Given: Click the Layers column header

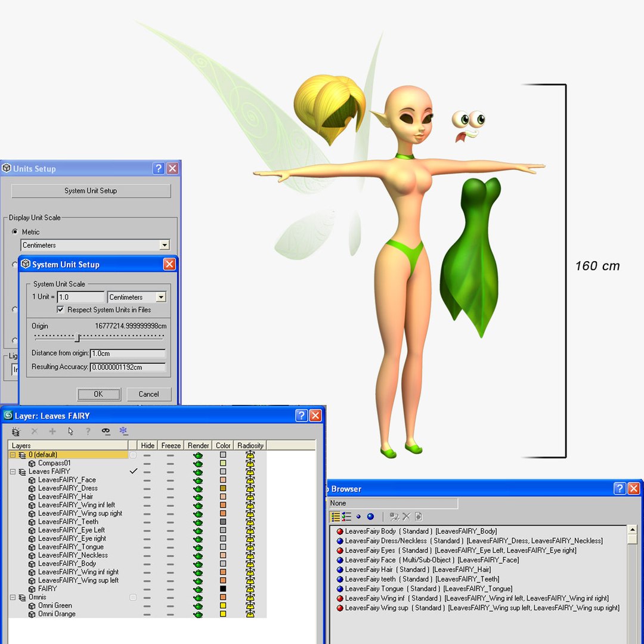Looking at the screenshot, I should pyautogui.click(x=68, y=445).
